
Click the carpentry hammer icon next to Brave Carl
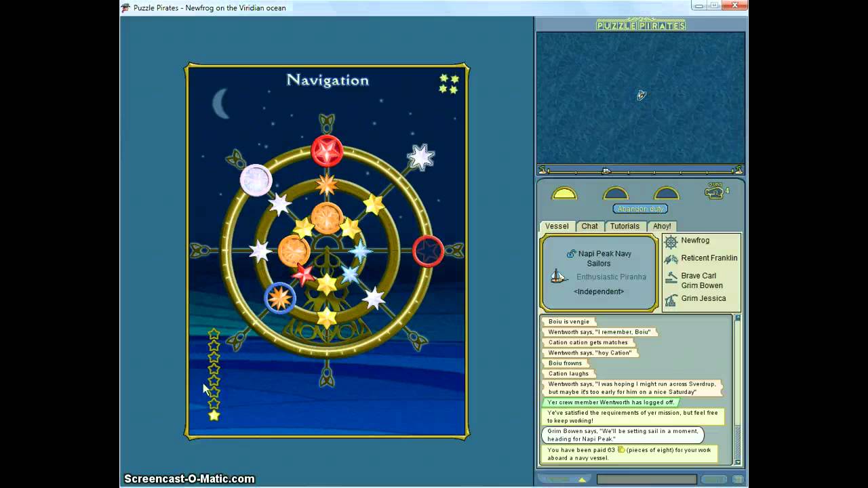tap(671, 278)
